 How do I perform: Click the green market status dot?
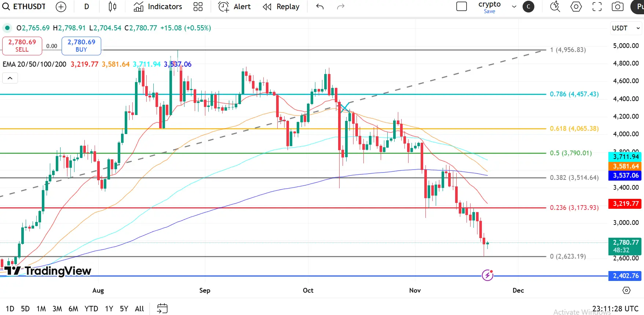[7, 28]
